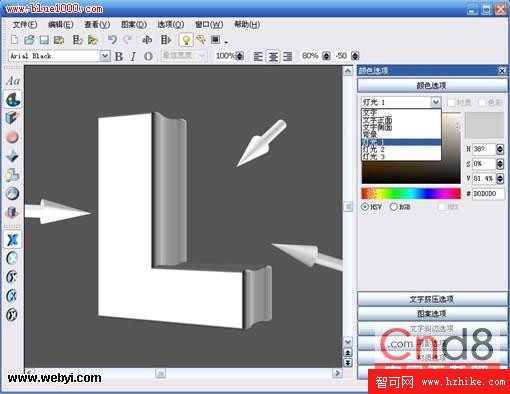Click the 文字挤压选项 panel button
The image size is (510, 394).
[432, 299]
